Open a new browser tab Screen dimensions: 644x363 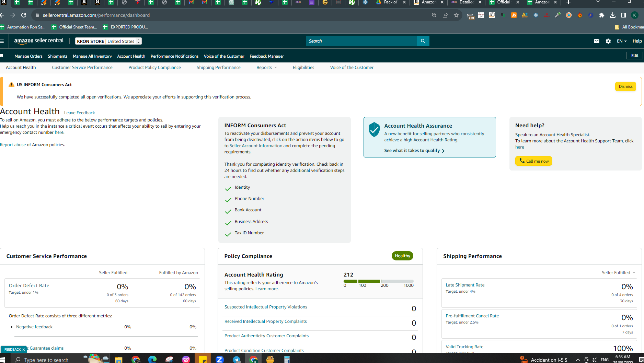(568, 2)
